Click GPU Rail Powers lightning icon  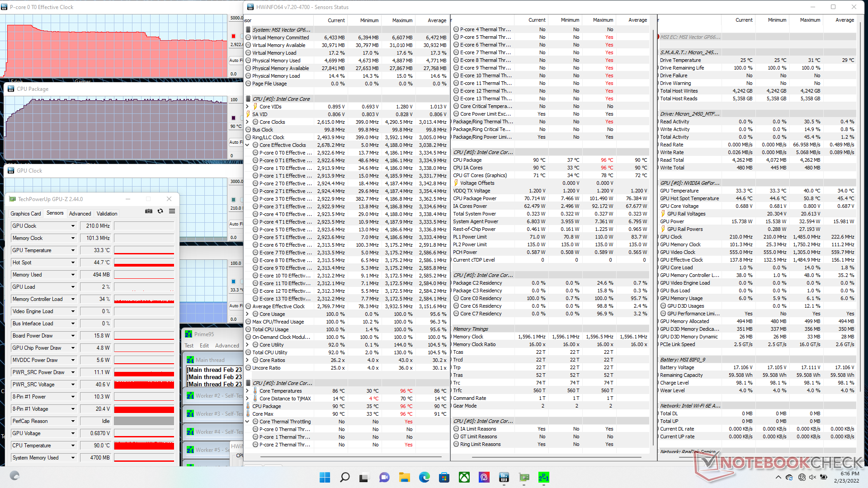663,229
